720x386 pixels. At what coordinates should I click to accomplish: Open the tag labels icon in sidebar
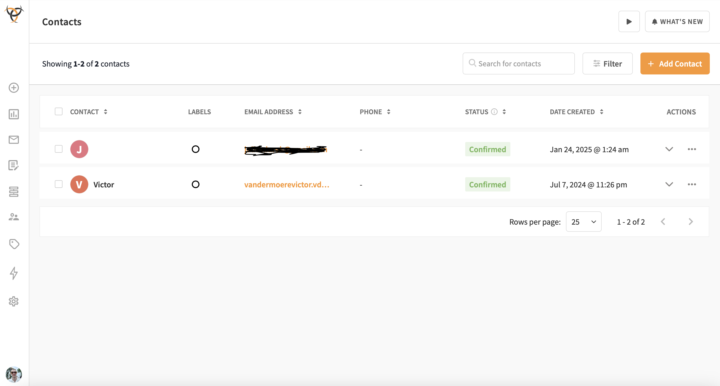pos(14,244)
